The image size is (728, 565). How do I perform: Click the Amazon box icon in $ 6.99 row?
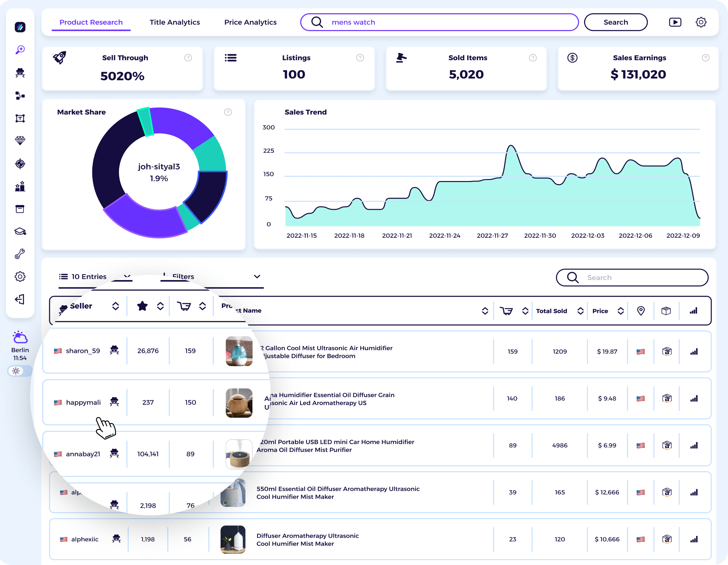click(667, 445)
